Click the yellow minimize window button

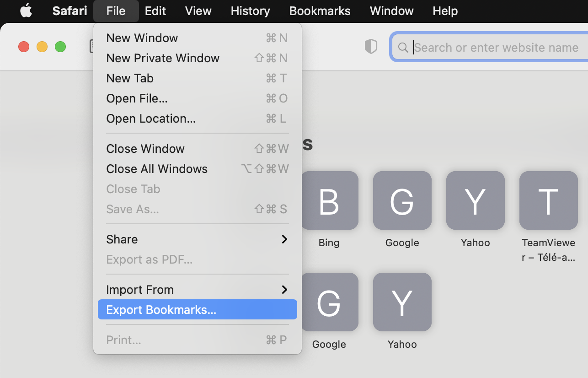click(x=42, y=47)
